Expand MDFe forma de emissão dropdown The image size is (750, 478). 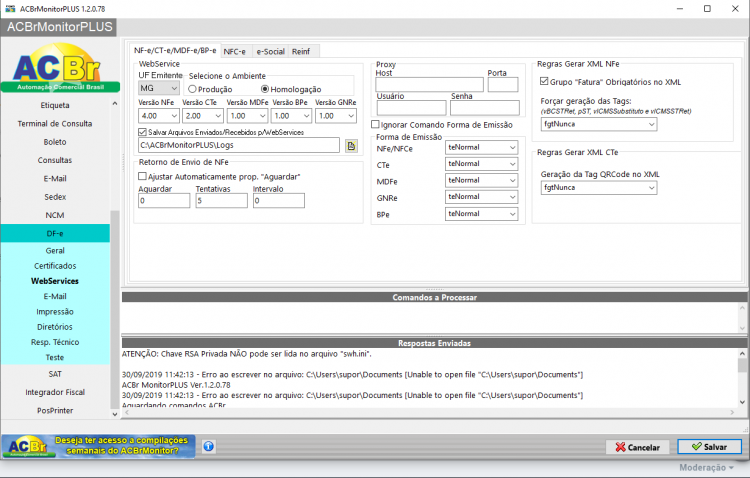tap(482, 180)
